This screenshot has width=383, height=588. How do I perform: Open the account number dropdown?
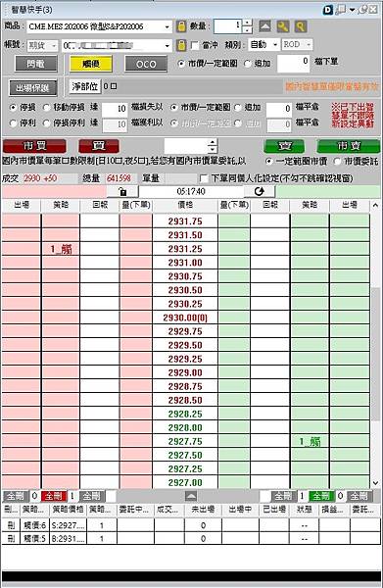(168, 46)
